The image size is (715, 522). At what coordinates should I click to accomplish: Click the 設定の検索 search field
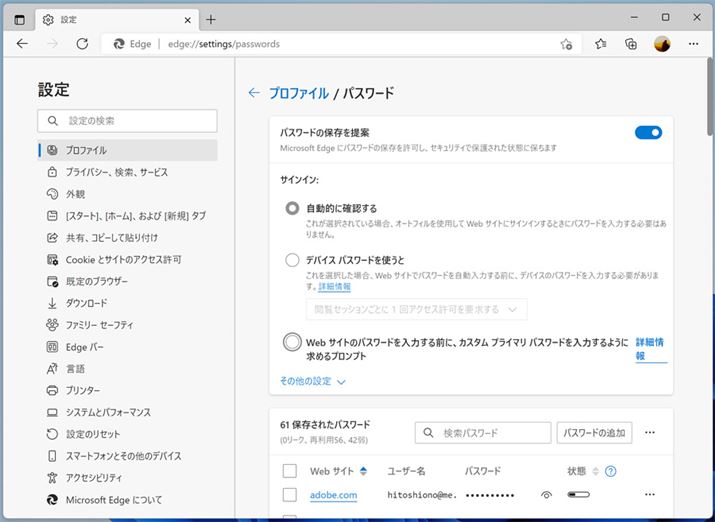point(127,121)
